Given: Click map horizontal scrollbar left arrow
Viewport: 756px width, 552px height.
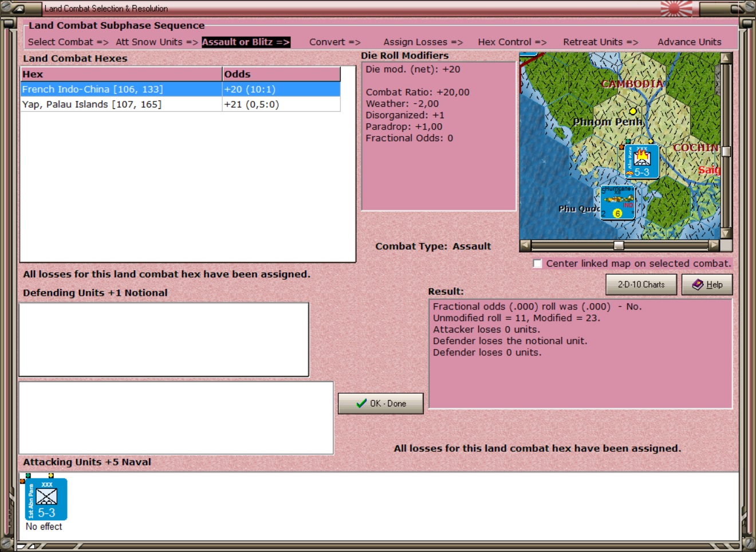Looking at the screenshot, I should 525,245.
